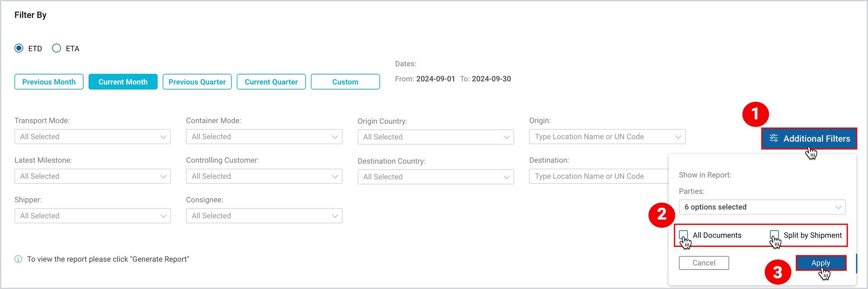Viewport: 868px width, 289px height.
Task: Click the Filter By heading
Action: pos(30,15)
